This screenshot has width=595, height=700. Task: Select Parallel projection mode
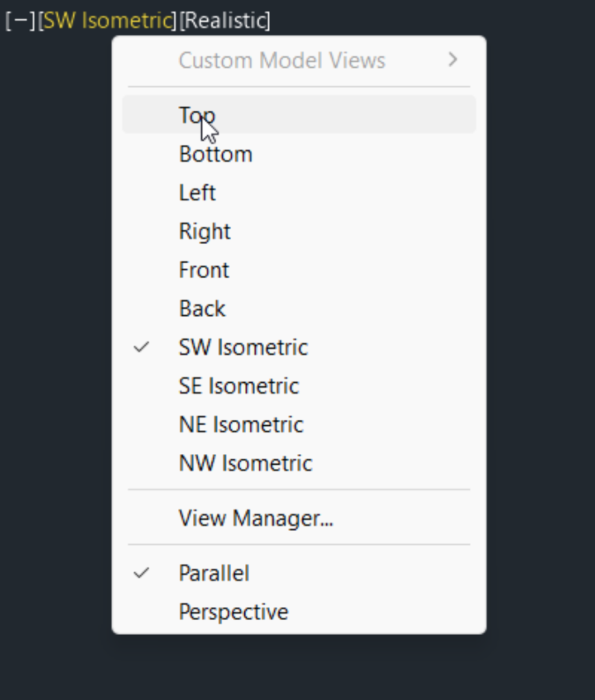(x=213, y=573)
